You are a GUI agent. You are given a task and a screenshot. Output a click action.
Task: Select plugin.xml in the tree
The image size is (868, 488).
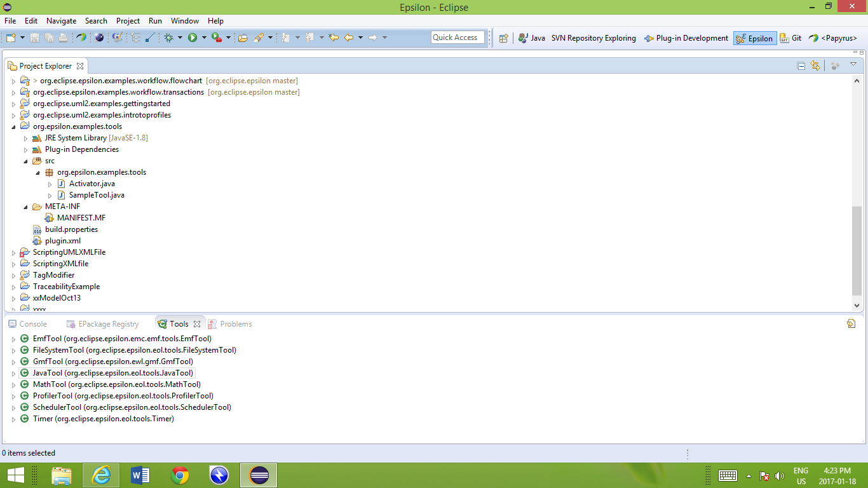pos(57,241)
